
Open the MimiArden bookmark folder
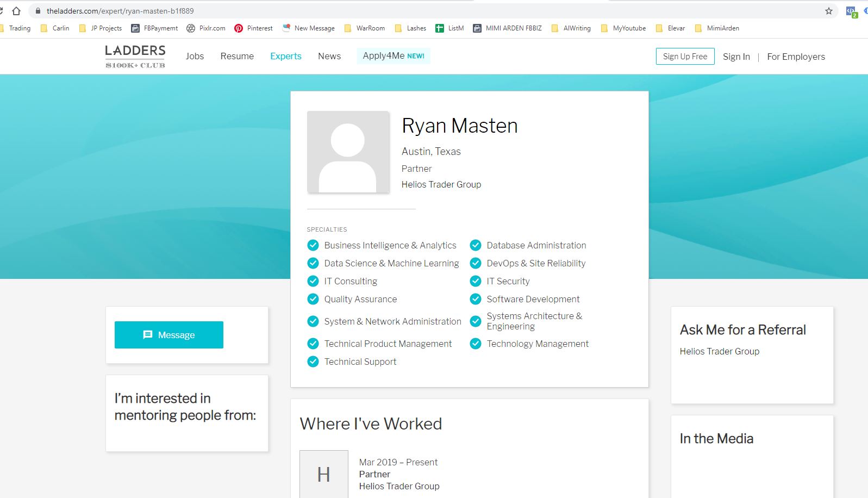click(x=717, y=28)
